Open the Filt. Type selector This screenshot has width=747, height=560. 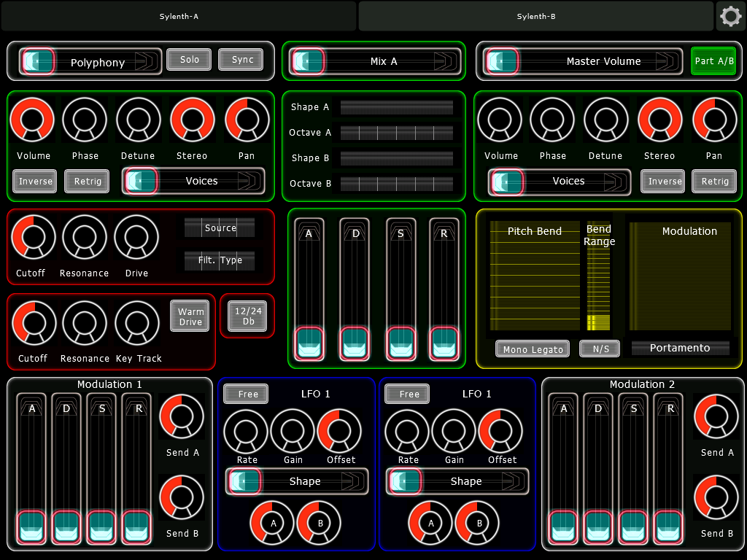click(x=220, y=260)
